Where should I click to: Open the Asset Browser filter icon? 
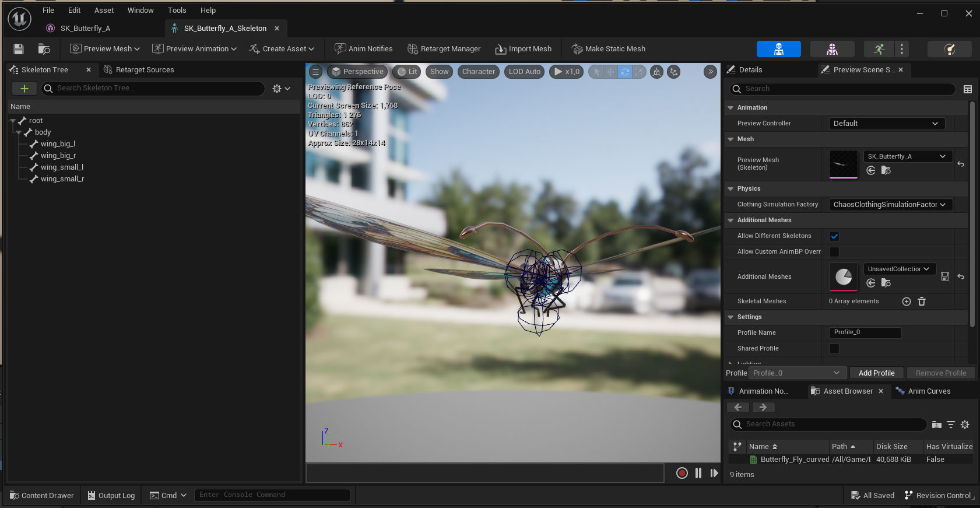[951, 425]
